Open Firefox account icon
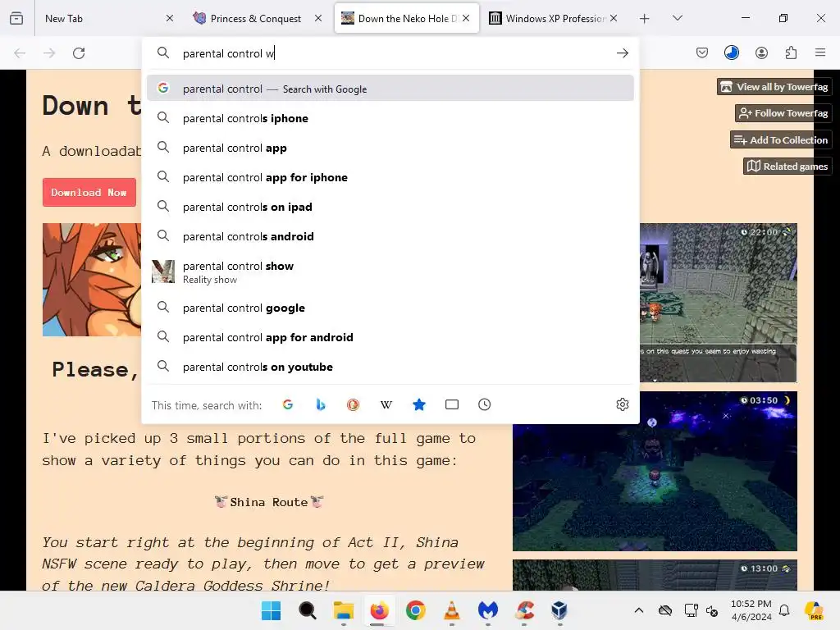 coord(761,52)
